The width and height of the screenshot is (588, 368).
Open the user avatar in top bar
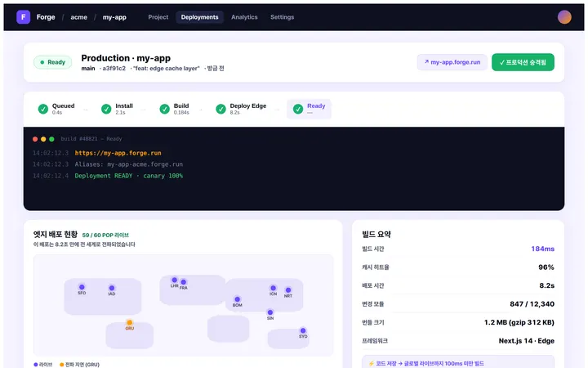coord(564,17)
